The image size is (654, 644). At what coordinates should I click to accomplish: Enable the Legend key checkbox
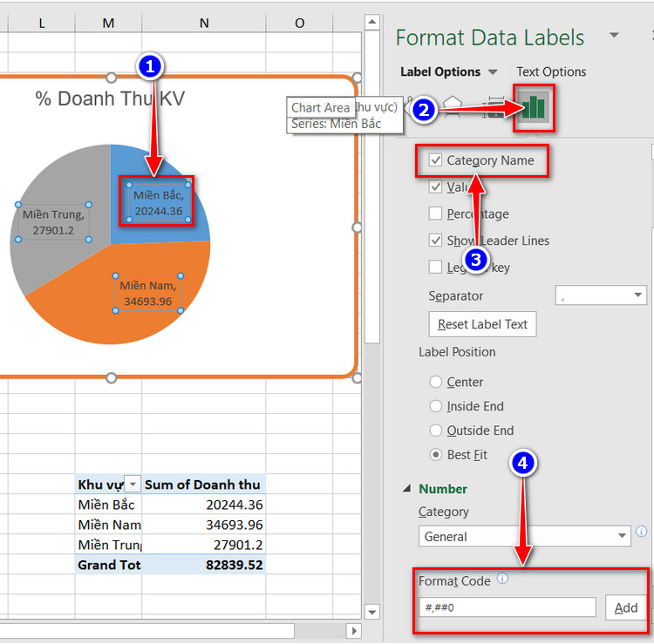click(435, 268)
